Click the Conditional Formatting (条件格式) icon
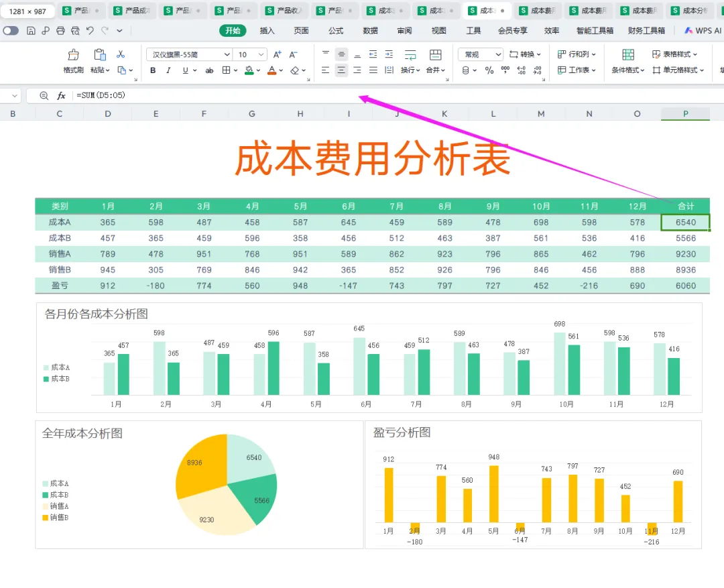This screenshot has width=724, height=588. click(x=628, y=55)
